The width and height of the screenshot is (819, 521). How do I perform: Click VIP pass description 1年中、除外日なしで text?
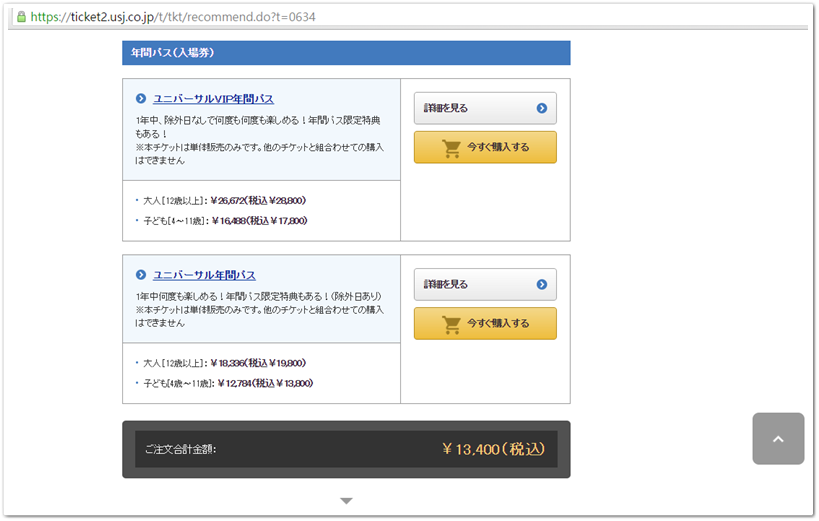coord(259,140)
